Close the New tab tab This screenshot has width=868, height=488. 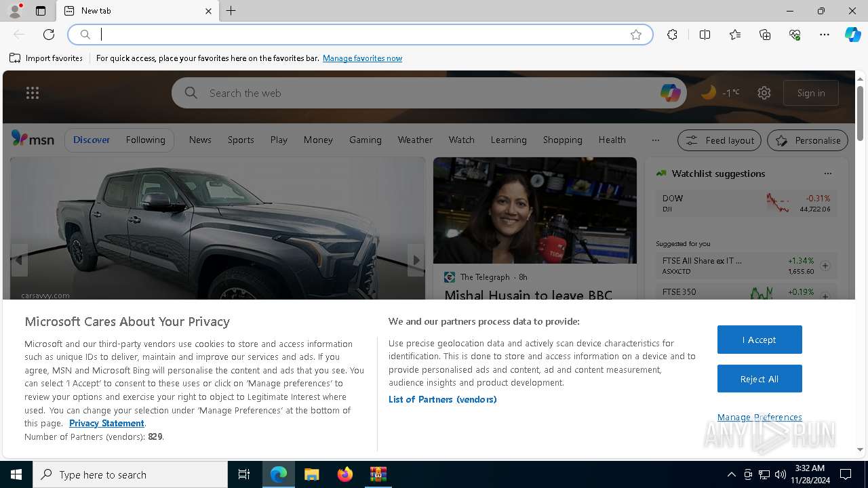click(x=208, y=11)
